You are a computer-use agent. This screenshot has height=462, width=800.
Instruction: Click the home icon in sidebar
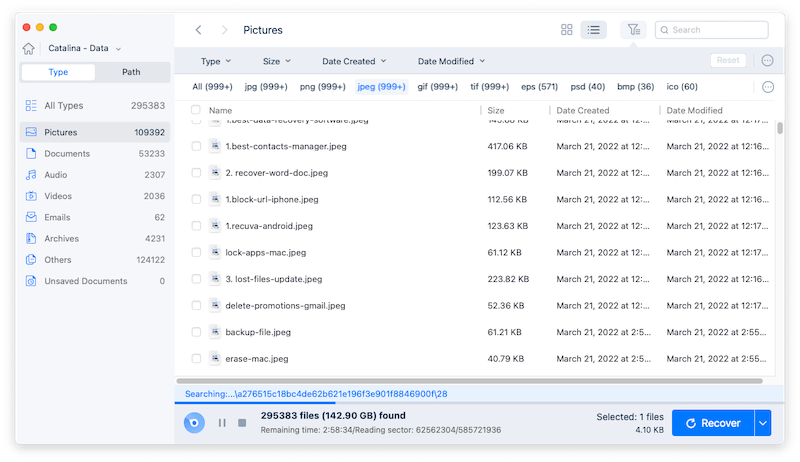[29, 48]
